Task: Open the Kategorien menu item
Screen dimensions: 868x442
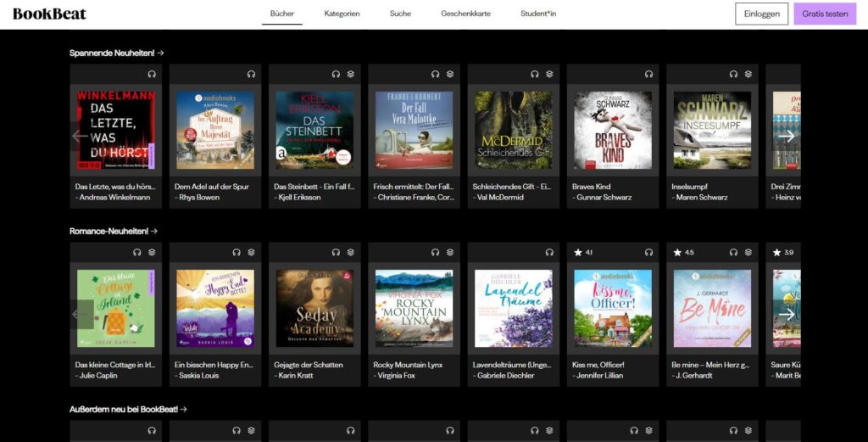Action: (342, 14)
